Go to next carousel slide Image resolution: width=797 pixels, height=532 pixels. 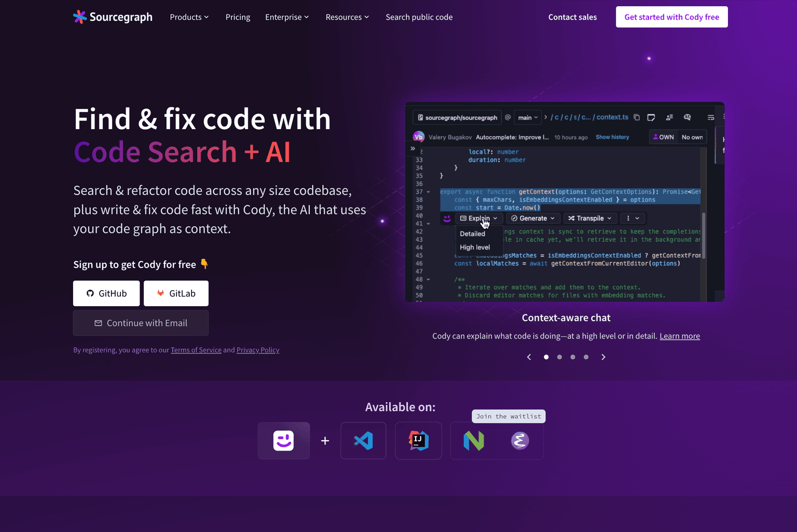[603, 357]
